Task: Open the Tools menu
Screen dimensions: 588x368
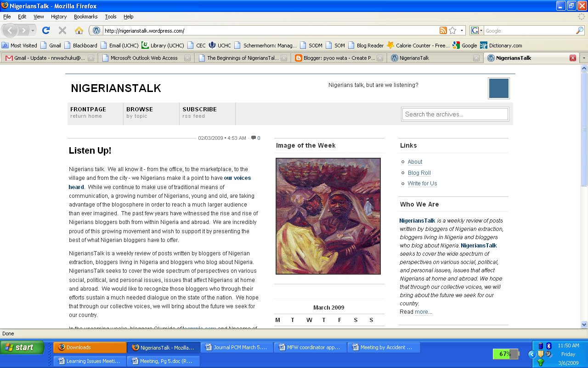Action: 111,17
